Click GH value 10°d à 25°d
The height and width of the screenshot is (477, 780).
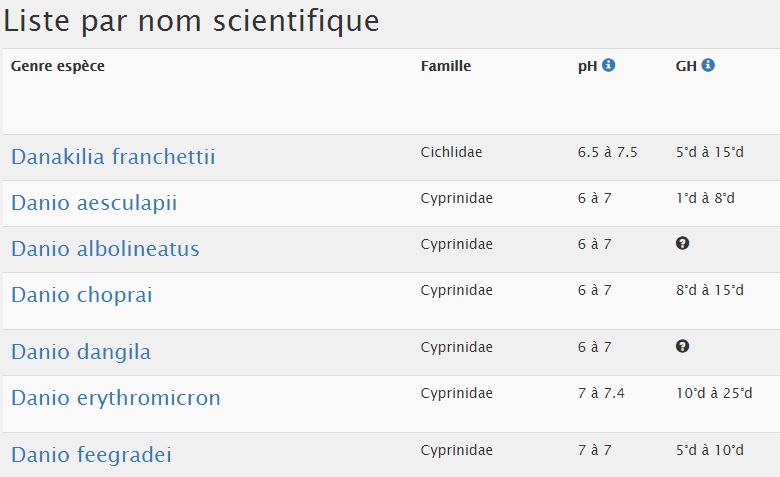point(714,393)
